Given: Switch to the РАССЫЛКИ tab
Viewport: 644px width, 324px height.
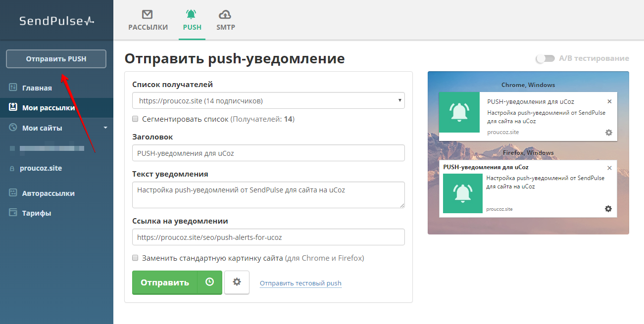Looking at the screenshot, I should click(x=148, y=20).
